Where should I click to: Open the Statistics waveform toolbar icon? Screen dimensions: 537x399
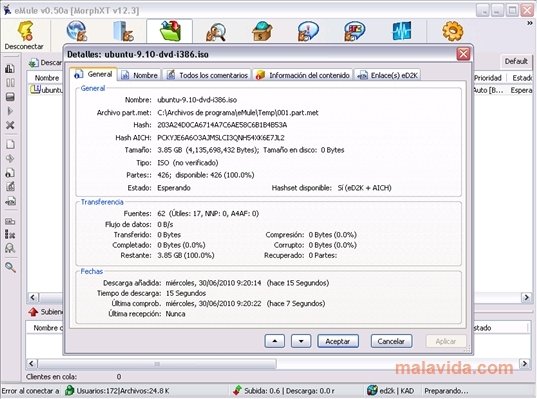[401, 31]
